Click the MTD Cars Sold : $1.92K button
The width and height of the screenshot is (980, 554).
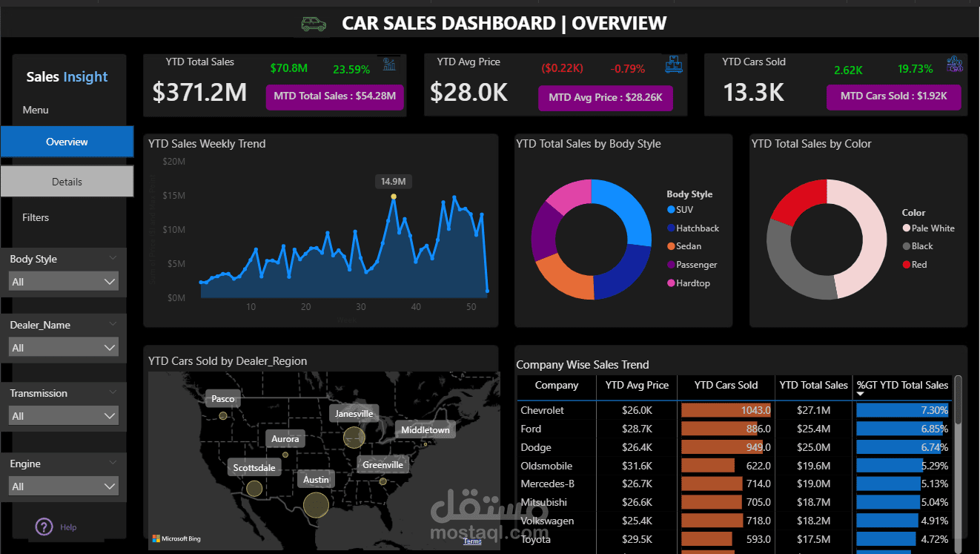pyautogui.click(x=894, y=96)
